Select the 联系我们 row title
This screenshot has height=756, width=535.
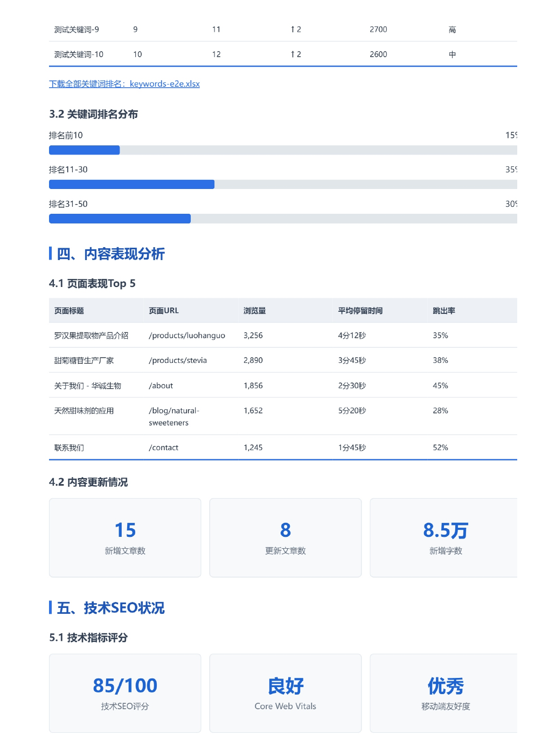69,447
